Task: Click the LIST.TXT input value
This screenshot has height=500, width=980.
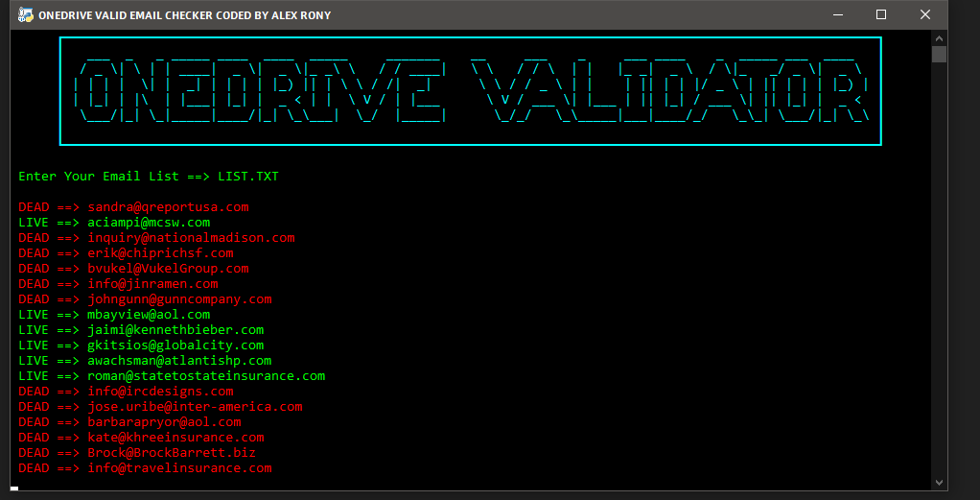Action: coord(248,177)
